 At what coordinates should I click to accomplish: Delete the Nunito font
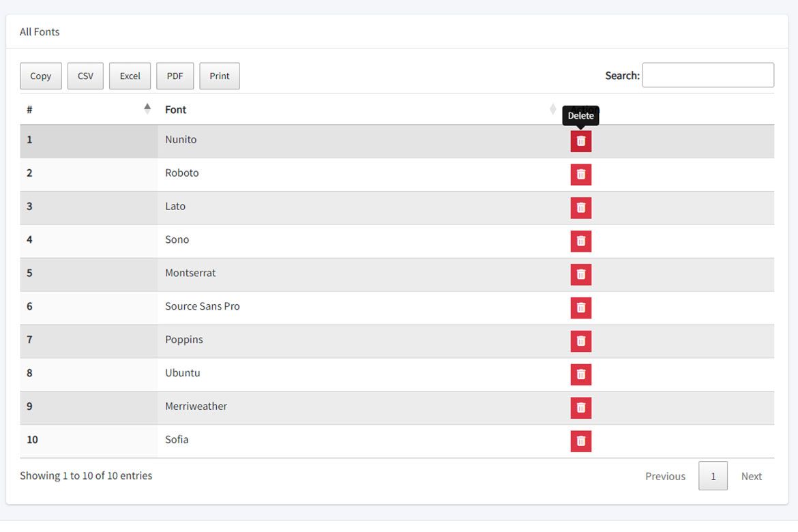pos(580,141)
